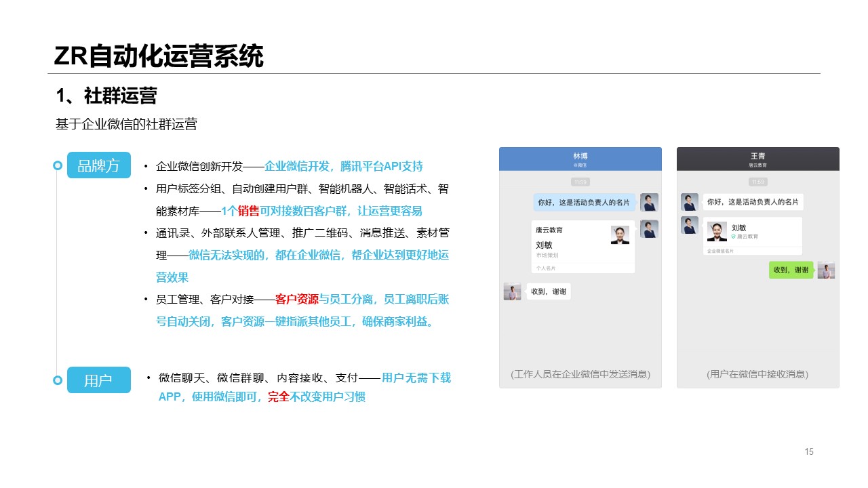This screenshot has height=488, width=868.
Task: Select the blue 品牌方 label
Action: (98, 165)
